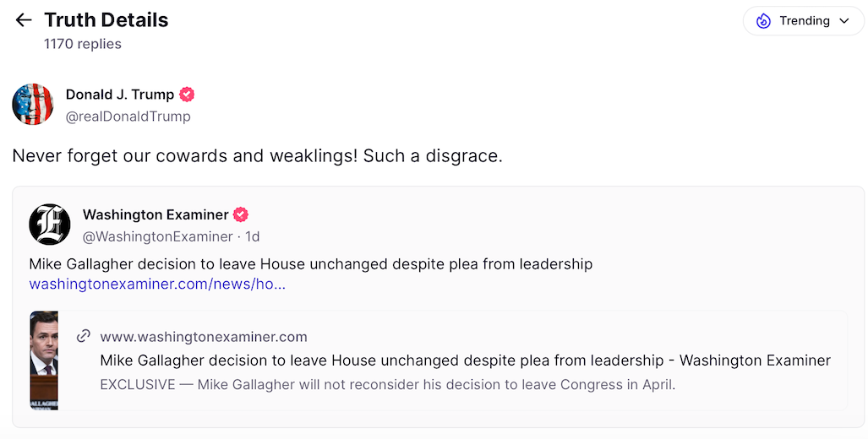Click the 1170 replies count
This screenshot has width=868, height=439.
[x=83, y=44]
